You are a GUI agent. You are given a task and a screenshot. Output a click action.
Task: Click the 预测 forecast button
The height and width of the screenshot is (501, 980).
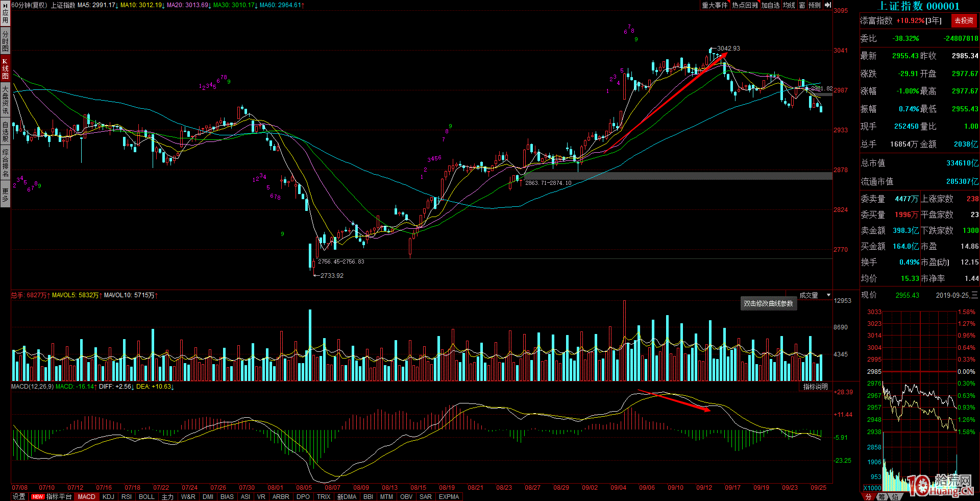click(815, 5)
